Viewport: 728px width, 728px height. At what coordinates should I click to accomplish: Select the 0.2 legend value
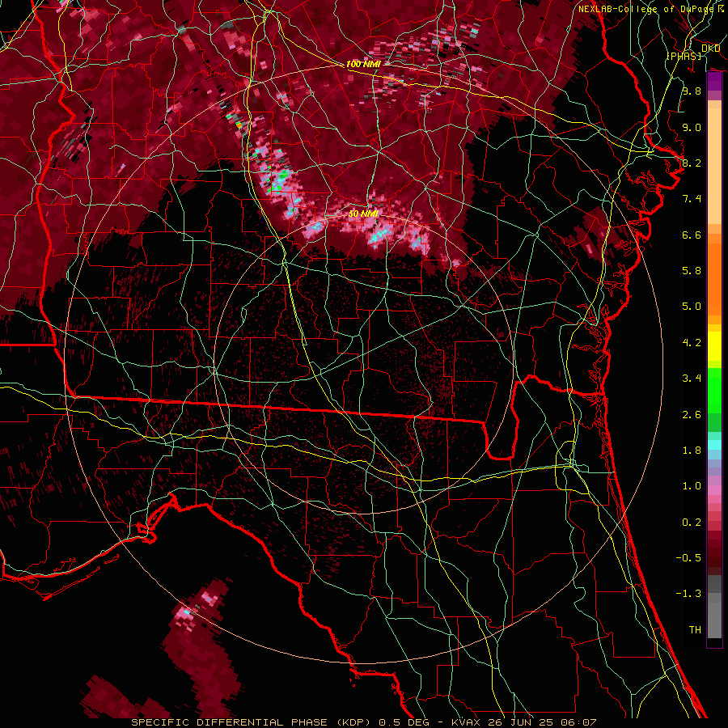click(692, 523)
